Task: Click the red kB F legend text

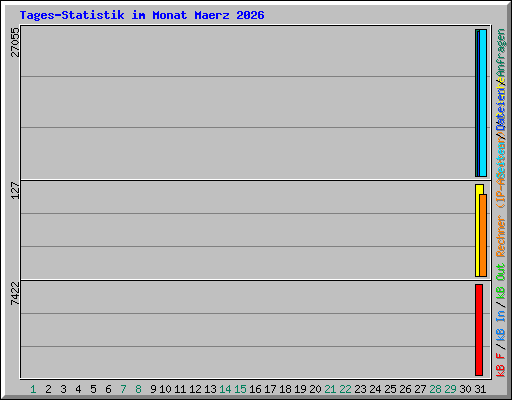Action: (501, 365)
